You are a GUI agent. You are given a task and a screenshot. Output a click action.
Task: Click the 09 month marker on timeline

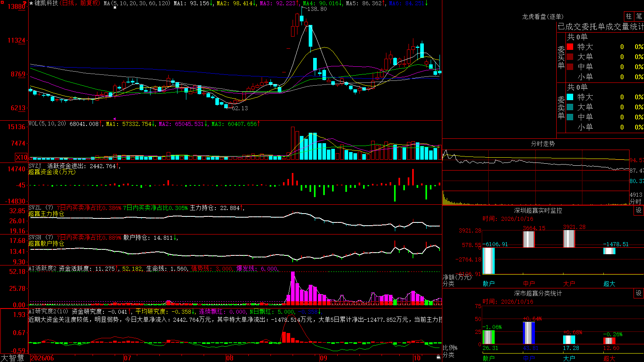click(x=324, y=358)
